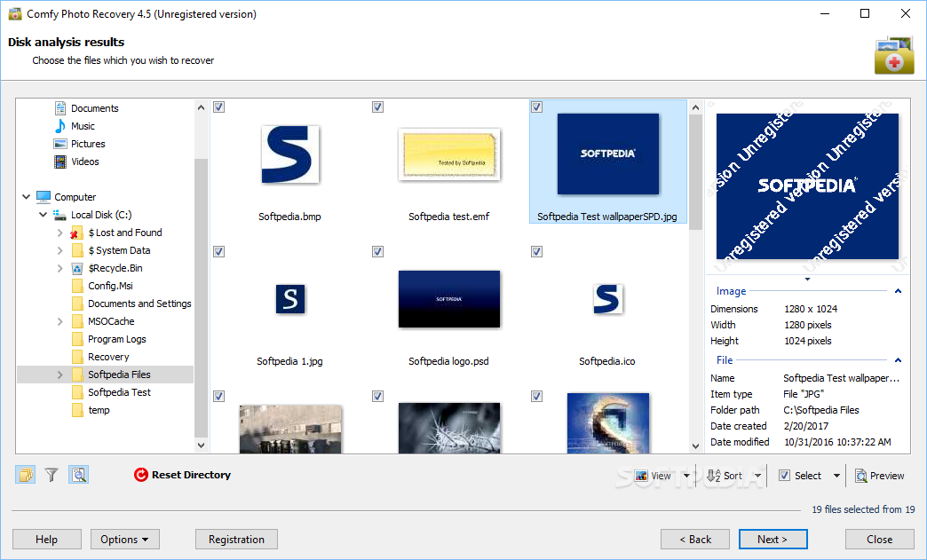Uncheck the Softpedia 1.jpg checkbox
Image resolution: width=927 pixels, height=560 pixels.
point(218,252)
